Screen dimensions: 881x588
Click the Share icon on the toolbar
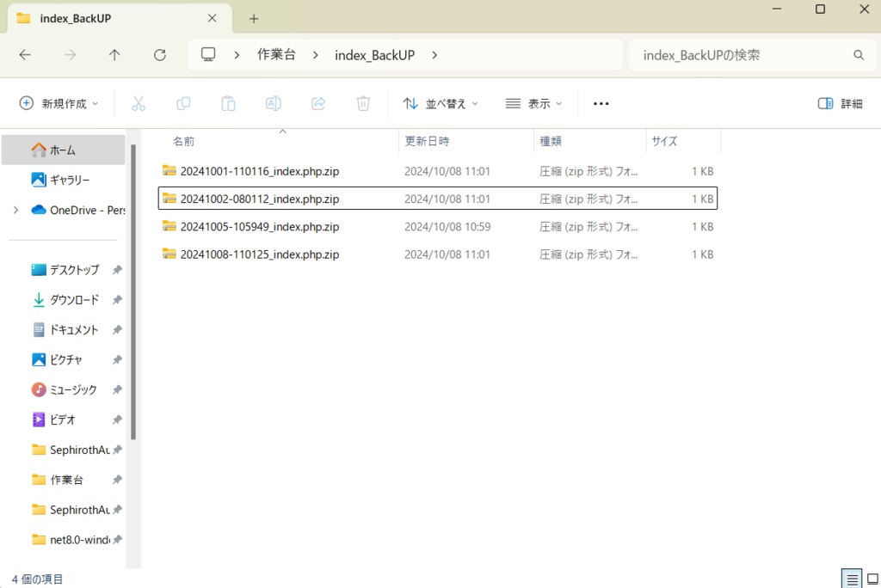(317, 103)
